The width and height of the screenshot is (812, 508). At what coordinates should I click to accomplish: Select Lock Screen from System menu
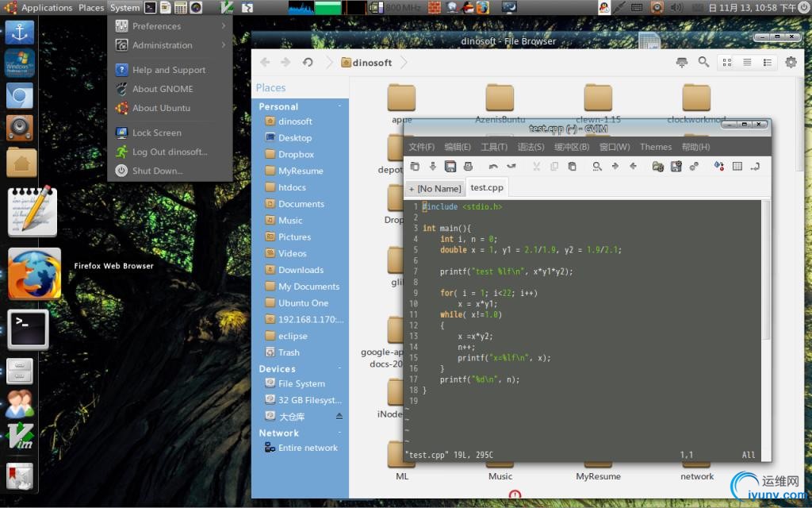pyautogui.click(x=156, y=133)
